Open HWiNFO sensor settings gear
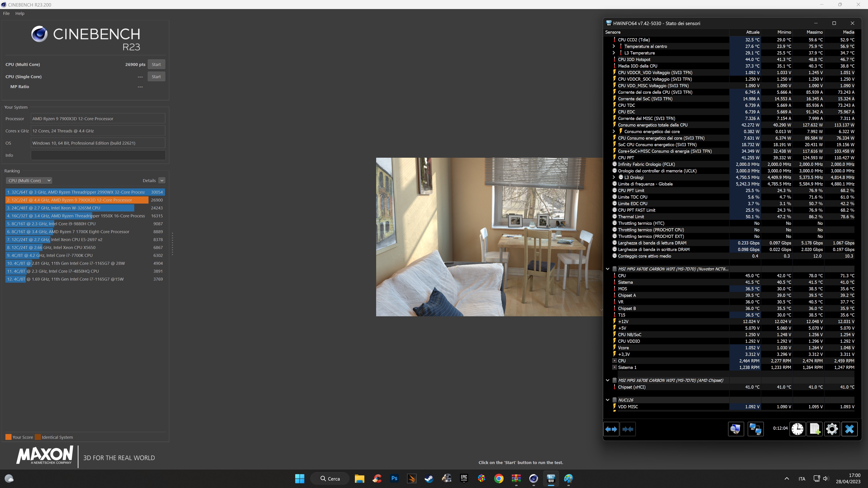This screenshot has width=868, height=488. point(832,429)
